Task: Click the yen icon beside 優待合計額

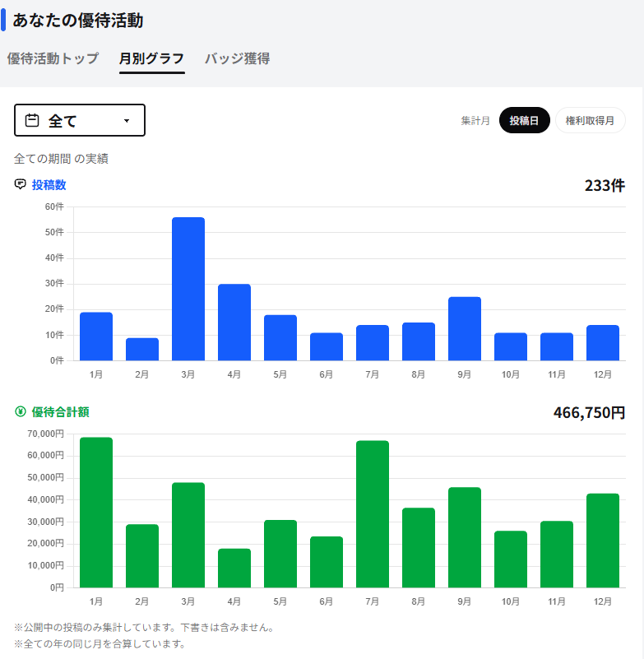Action: (21, 411)
